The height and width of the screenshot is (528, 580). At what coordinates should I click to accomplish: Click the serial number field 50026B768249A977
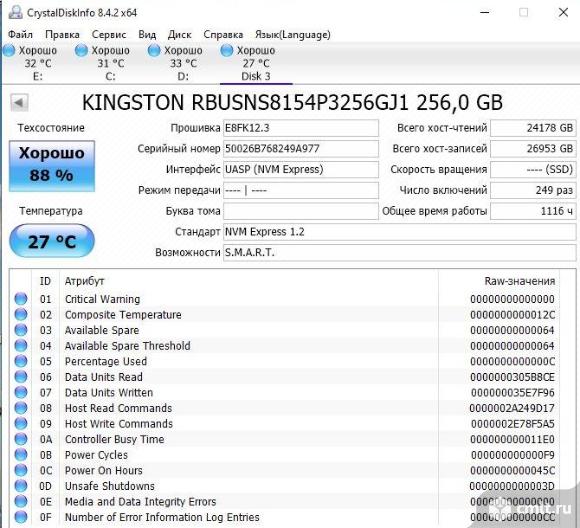[301, 149]
